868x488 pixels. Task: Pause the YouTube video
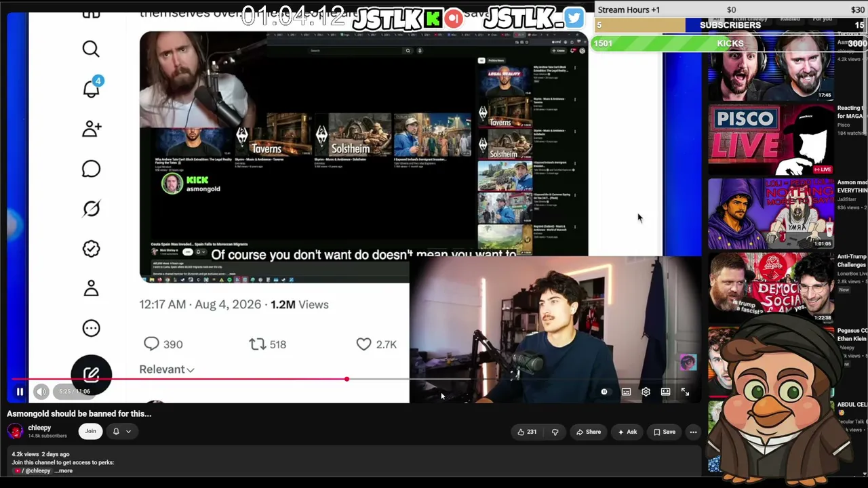click(x=20, y=392)
